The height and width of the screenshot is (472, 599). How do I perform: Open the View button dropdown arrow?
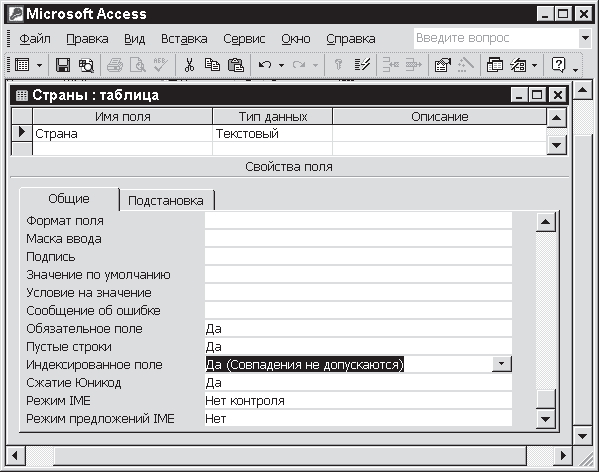click(x=39, y=65)
